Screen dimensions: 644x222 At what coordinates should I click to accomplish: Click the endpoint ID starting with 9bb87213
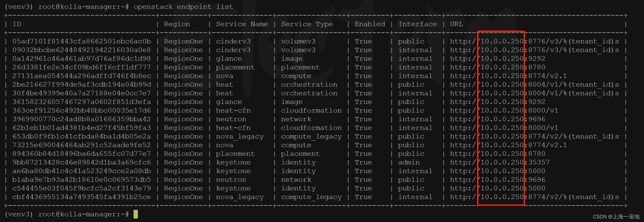[82, 162]
